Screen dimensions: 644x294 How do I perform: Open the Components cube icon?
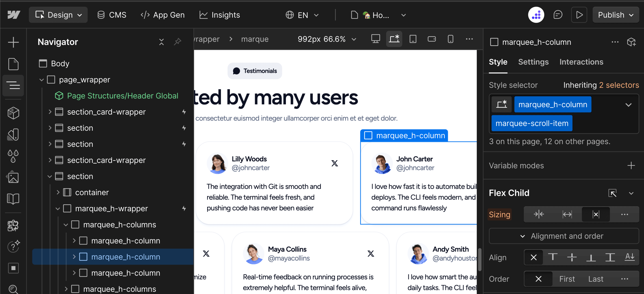[13, 113]
